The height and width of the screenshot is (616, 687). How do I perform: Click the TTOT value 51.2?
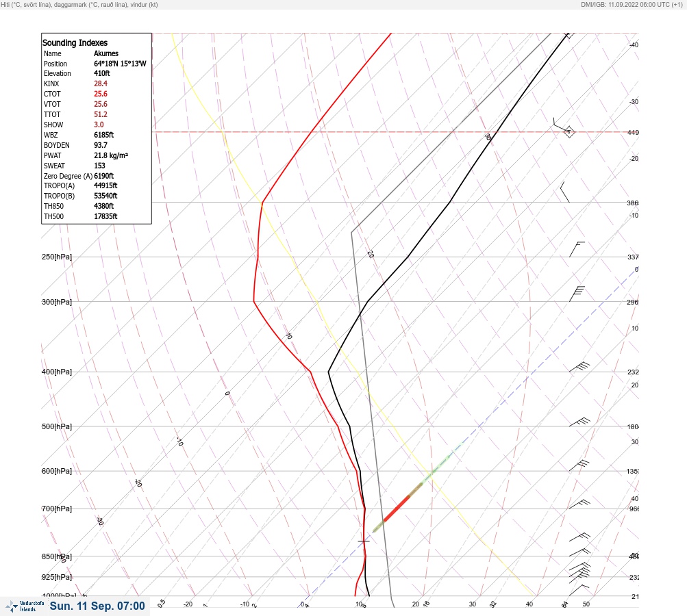click(x=101, y=114)
